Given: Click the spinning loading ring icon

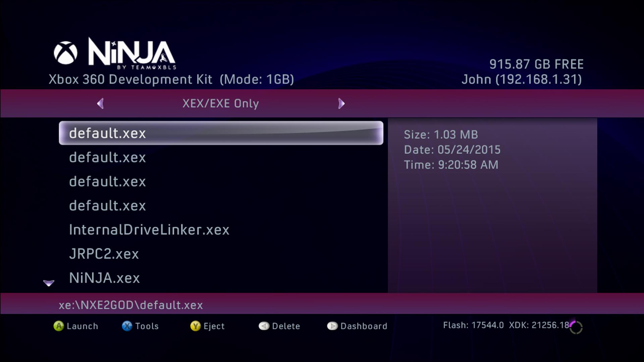Looking at the screenshot, I should coord(576,327).
